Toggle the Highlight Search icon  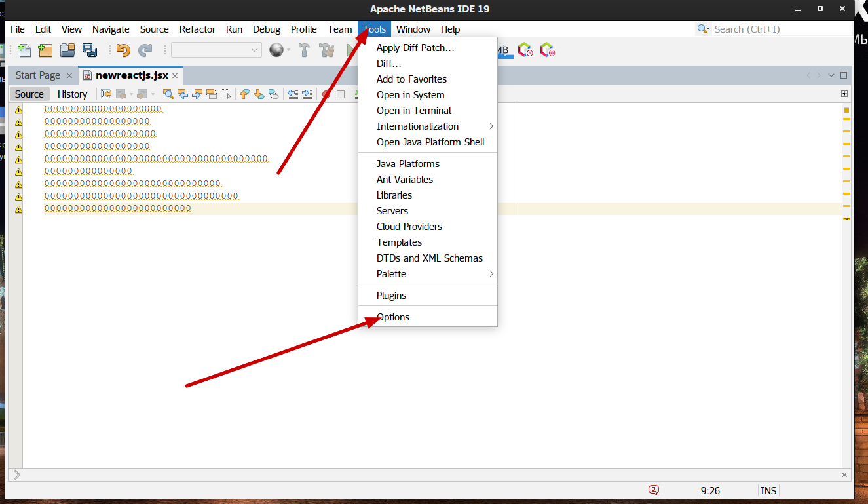212,94
